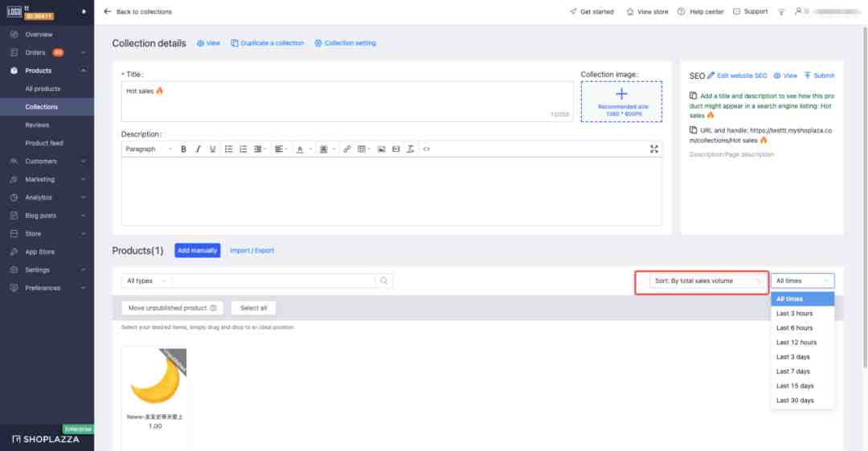Click the plus to upload collection image
The image size is (868, 451).
click(x=621, y=93)
